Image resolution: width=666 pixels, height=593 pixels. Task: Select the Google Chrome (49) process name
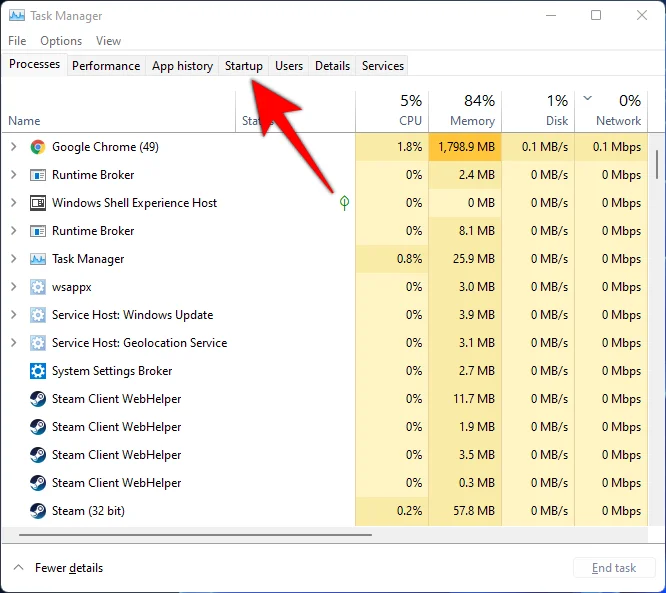(x=105, y=147)
